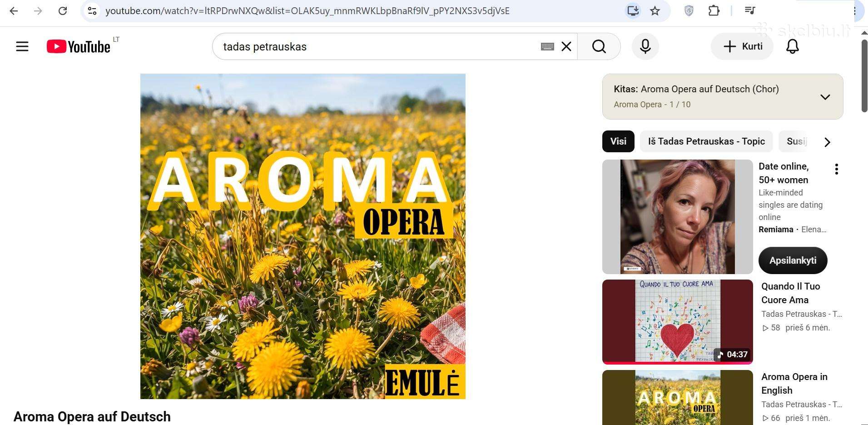Click the Aroma Opera video cover image

point(303,236)
